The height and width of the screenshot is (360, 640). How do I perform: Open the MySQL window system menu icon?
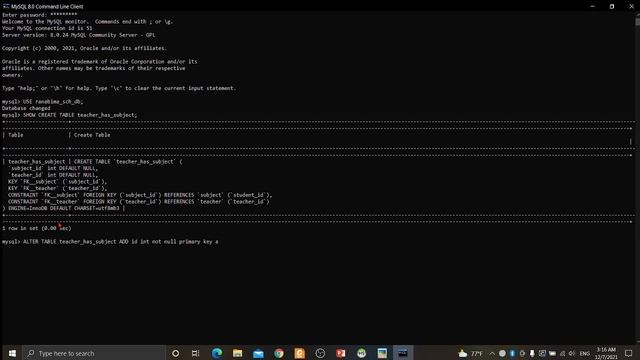(5, 6)
